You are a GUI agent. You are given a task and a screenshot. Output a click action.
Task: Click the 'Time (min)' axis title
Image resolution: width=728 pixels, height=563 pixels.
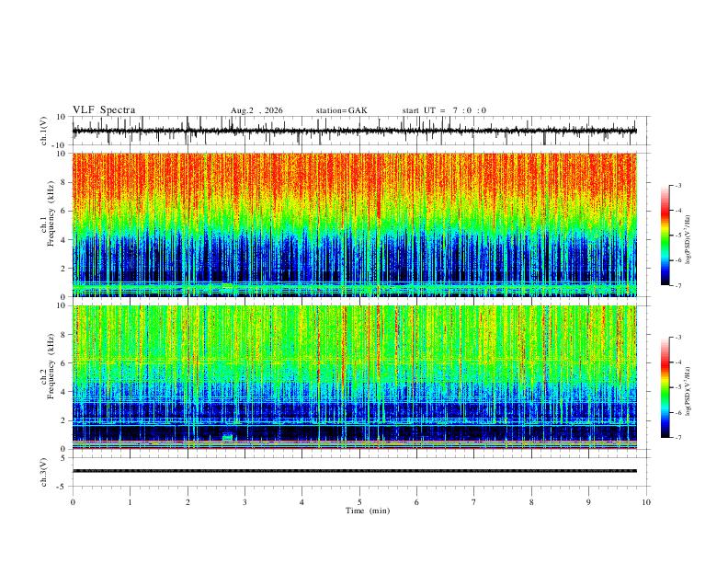click(x=368, y=511)
